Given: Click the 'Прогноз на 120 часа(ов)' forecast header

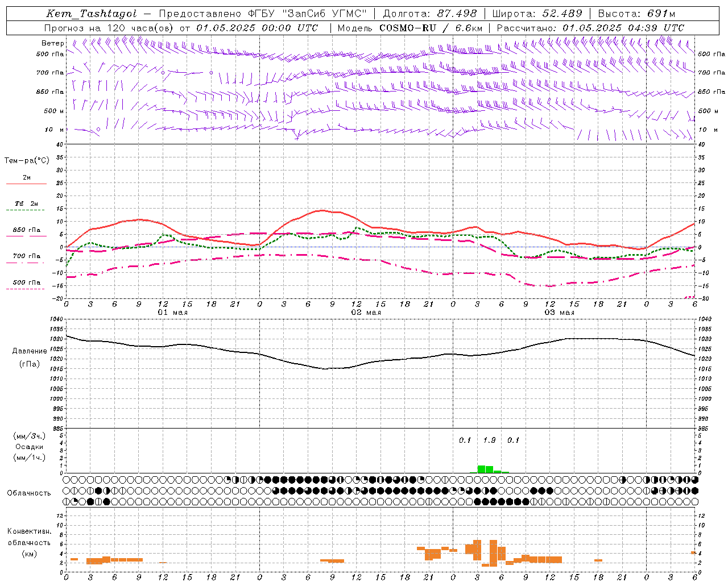Looking at the screenshot, I should (110, 28).
